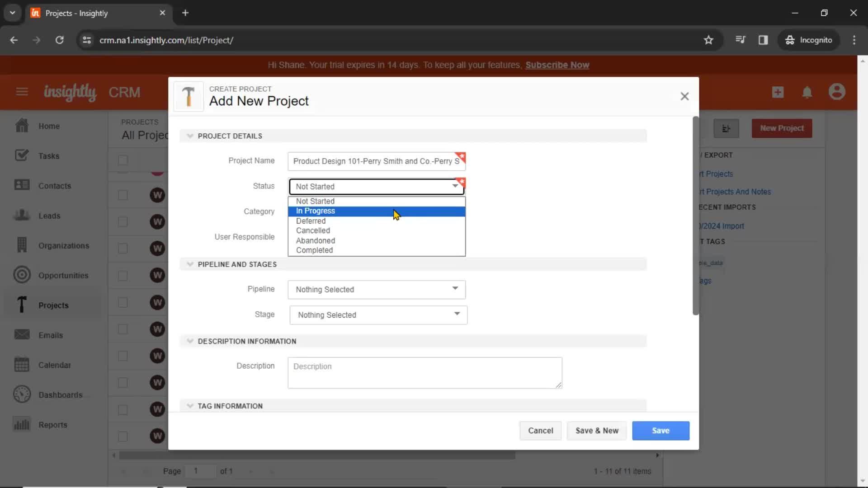Expand the Pipeline dropdown selector

(455, 289)
